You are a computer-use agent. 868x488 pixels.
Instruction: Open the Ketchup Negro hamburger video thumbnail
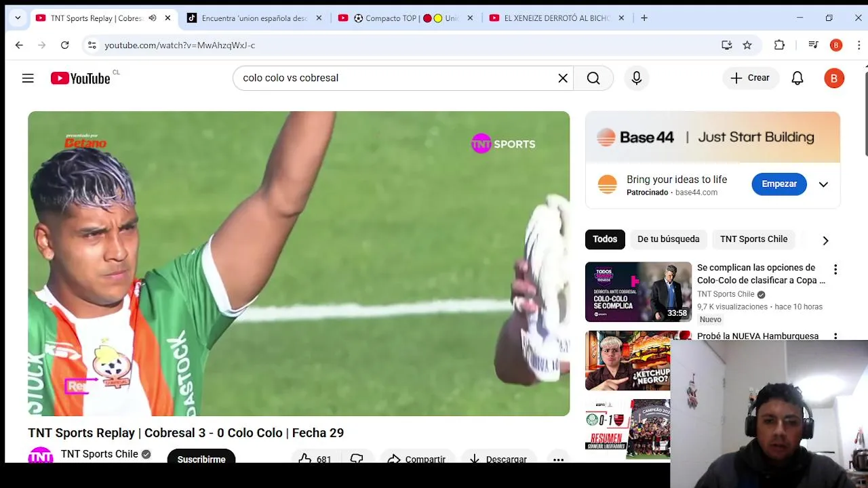coord(627,361)
